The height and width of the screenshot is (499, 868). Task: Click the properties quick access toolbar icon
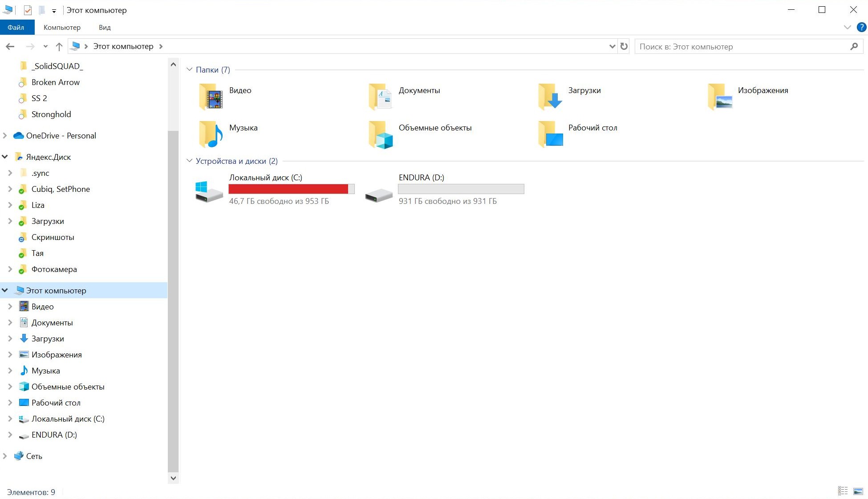(28, 10)
